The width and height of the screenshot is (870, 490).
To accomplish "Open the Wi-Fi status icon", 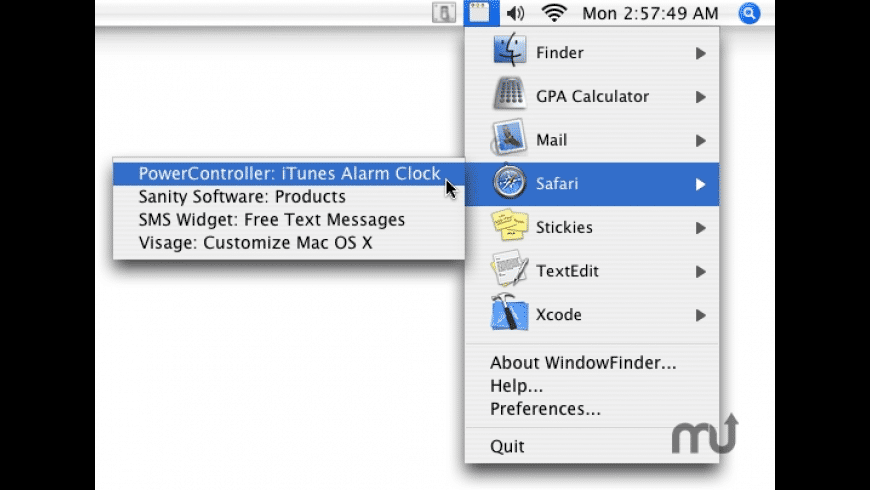I will pyautogui.click(x=554, y=13).
